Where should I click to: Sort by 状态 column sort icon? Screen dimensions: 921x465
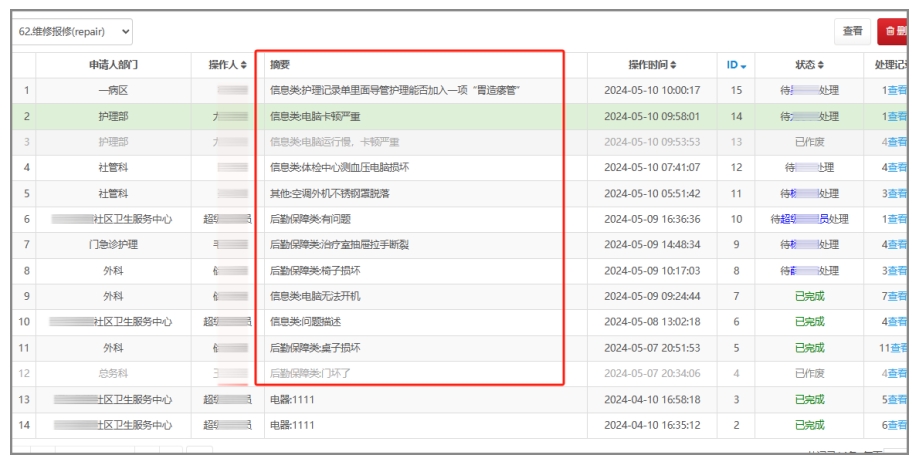click(x=820, y=65)
